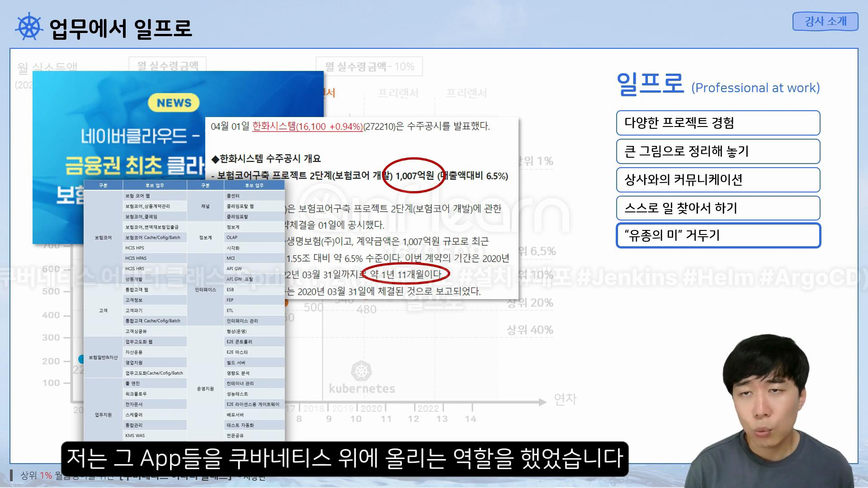This screenshot has height=488, width=868.
Task: Click the 네이버클라우드 news thumbnail
Action: 118,136
